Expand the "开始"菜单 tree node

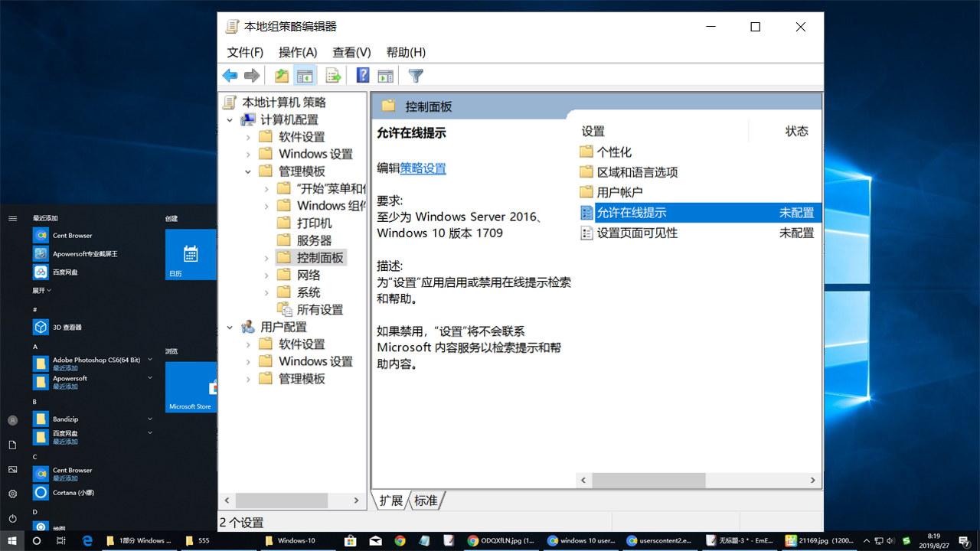pos(266,188)
